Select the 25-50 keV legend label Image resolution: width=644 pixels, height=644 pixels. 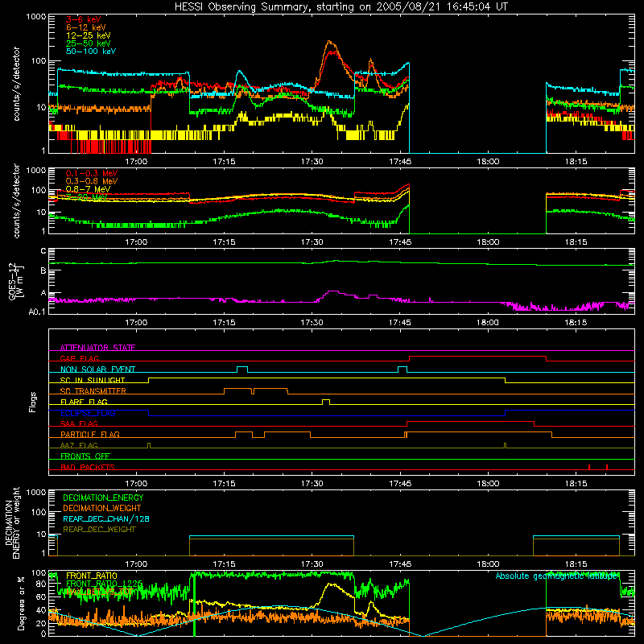(89, 43)
